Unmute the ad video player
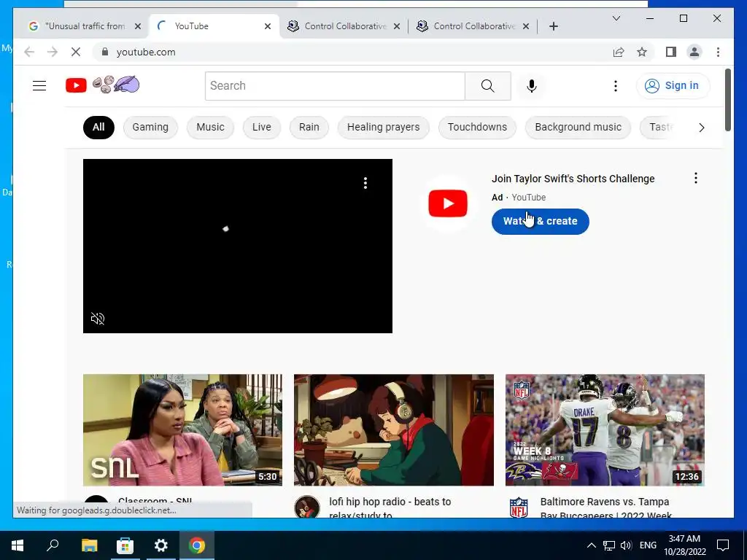 pos(98,319)
